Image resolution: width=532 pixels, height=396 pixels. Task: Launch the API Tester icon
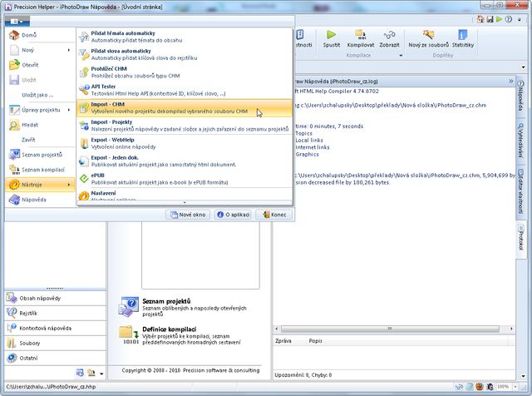[x=84, y=90]
